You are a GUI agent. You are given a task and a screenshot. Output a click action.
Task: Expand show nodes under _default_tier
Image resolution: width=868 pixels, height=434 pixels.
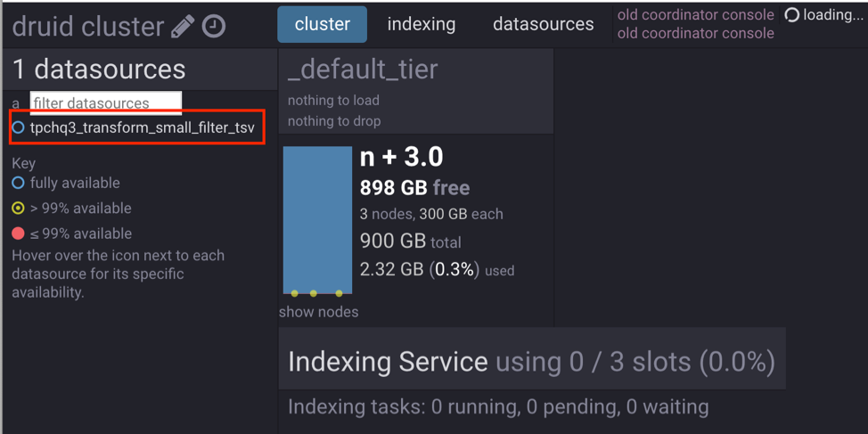pos(318,312)
